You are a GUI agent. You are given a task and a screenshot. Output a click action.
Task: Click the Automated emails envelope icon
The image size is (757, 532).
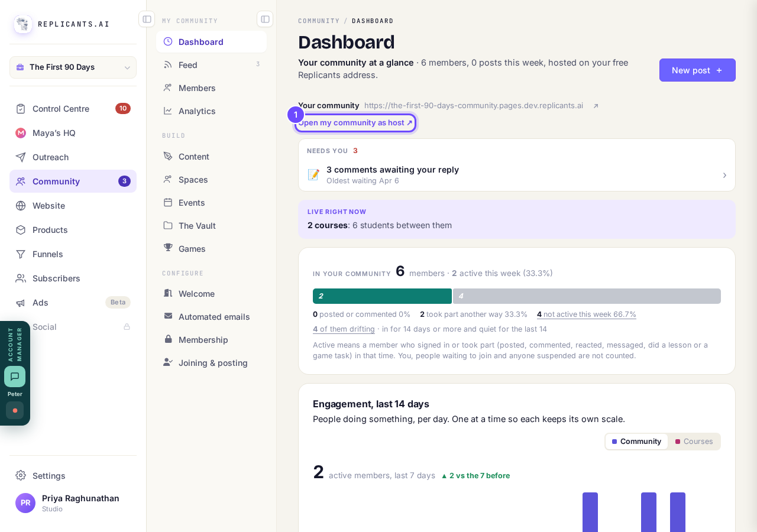[x=168, y=317]
